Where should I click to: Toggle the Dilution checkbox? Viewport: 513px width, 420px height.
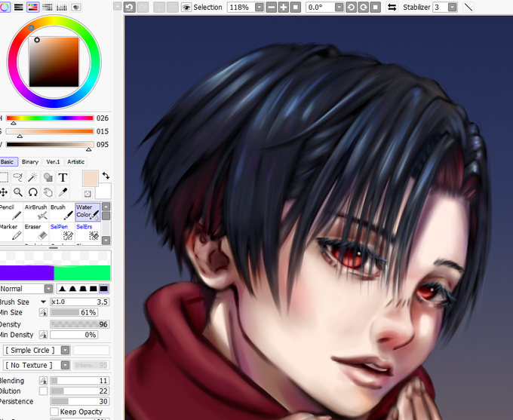(x=43, y=391)
